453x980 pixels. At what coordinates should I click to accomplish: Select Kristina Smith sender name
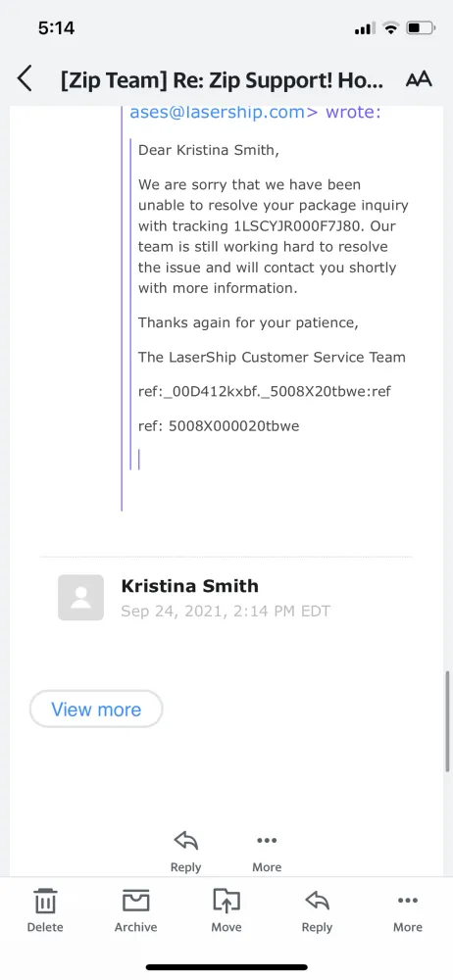189,586
